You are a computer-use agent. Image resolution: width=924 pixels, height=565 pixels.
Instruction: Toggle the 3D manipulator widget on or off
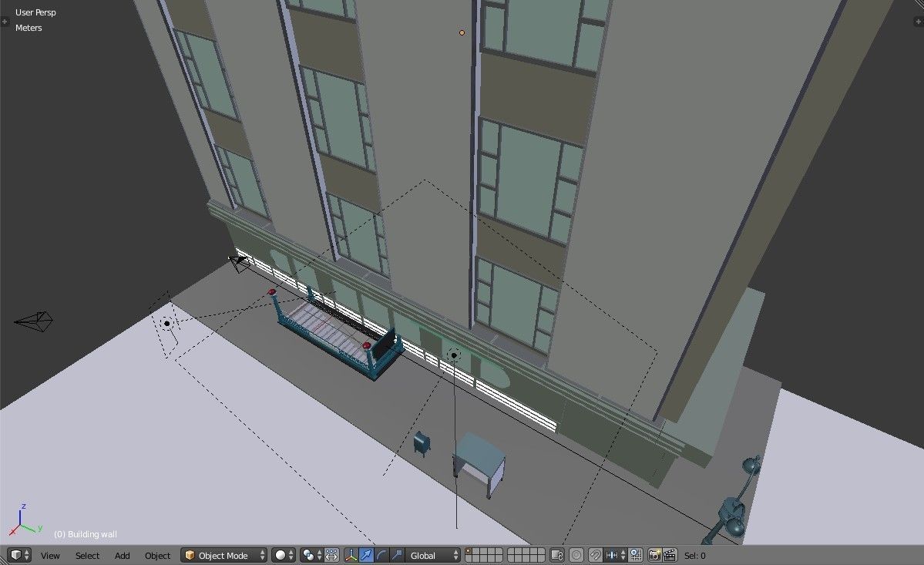tap(351, 555)
